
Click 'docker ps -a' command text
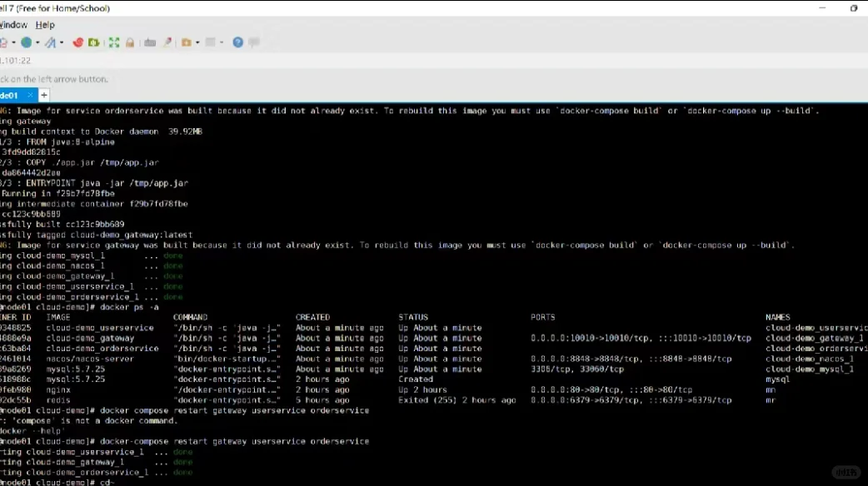(130, 307)
